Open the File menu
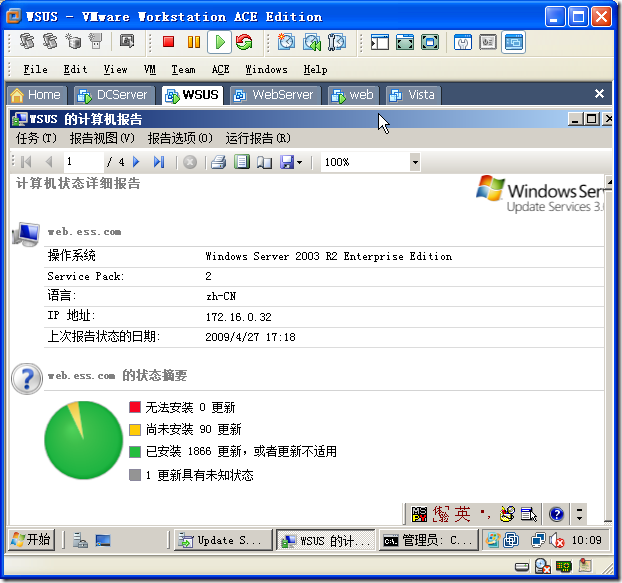 click(35, 69)
